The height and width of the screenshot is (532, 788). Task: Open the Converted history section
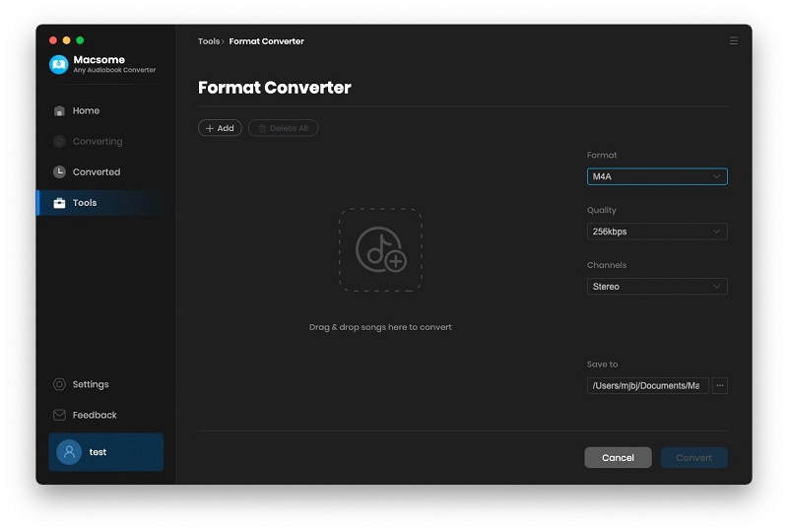pyautogui.click(x=105, y=172)
